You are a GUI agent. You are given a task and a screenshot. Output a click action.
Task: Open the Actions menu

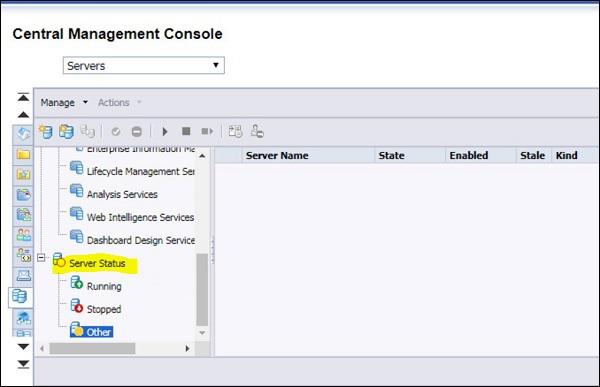click(119, 103)
